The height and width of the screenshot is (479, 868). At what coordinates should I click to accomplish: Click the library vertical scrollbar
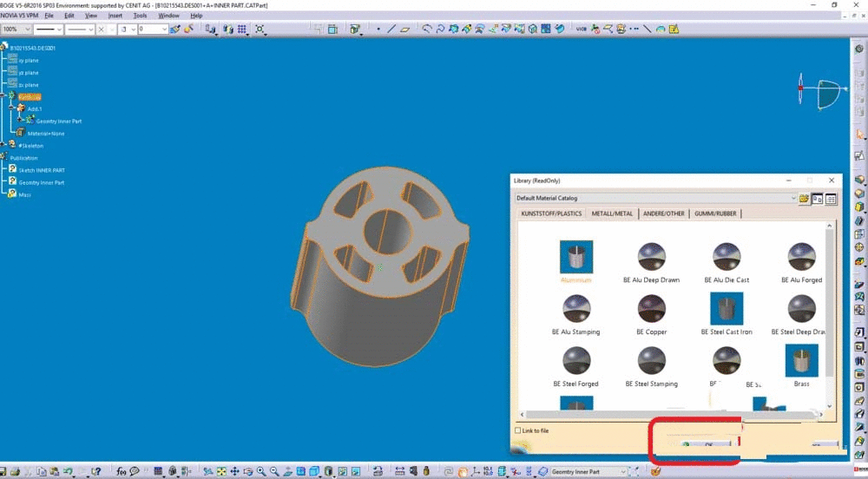click(829, 304)
